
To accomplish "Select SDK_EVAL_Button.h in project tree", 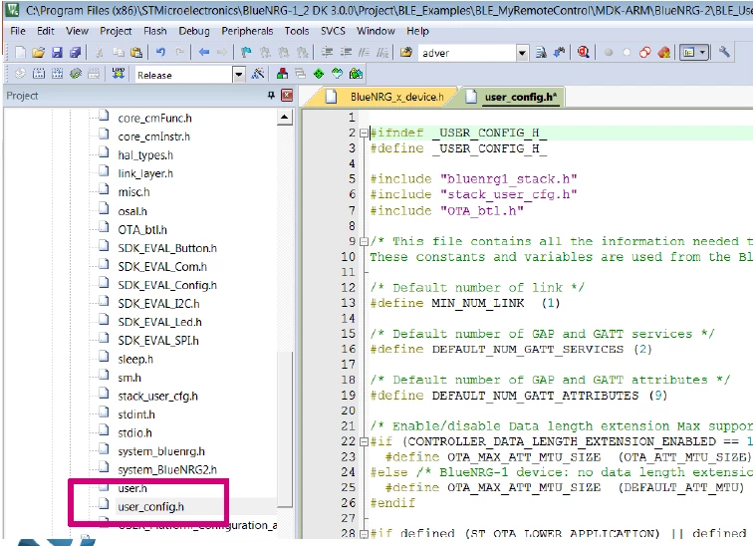I will pyautogui.click(x=166, y=248).
